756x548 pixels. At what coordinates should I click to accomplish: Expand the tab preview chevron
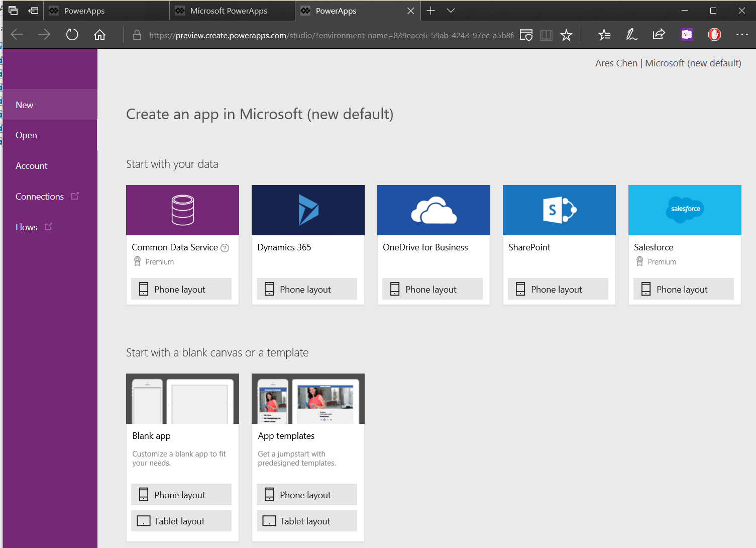click(x=451, y=10)
